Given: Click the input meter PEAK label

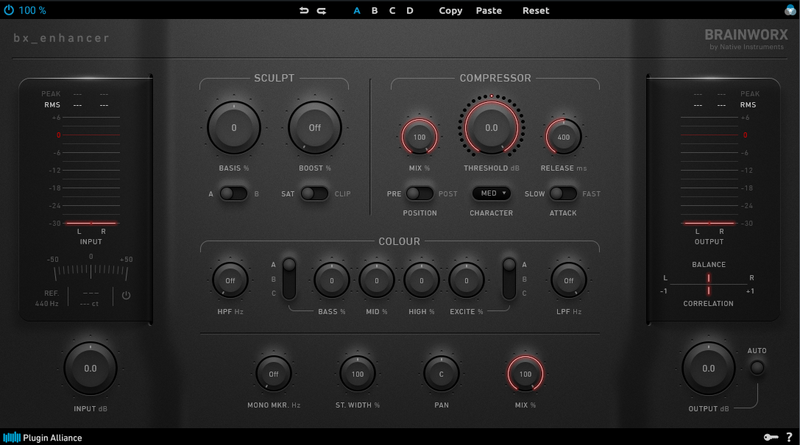Looking at the screenshot, I should click(51, 94).
